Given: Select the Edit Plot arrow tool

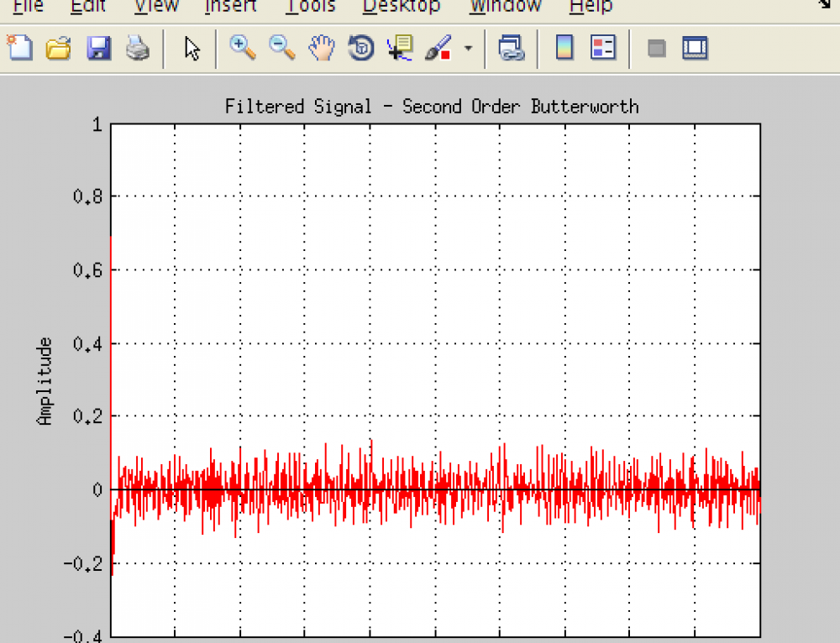Looking at the screenshot, I should 192,48.
